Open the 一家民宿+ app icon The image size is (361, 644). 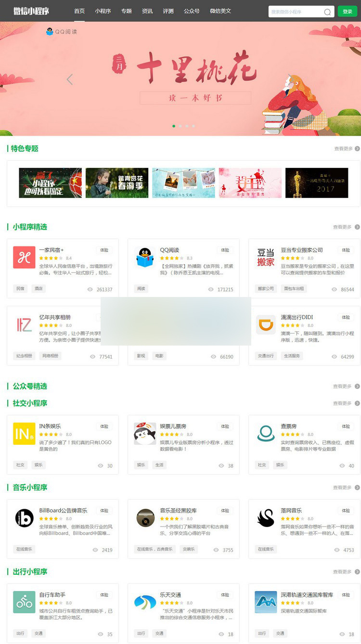[x=24, y=258]
